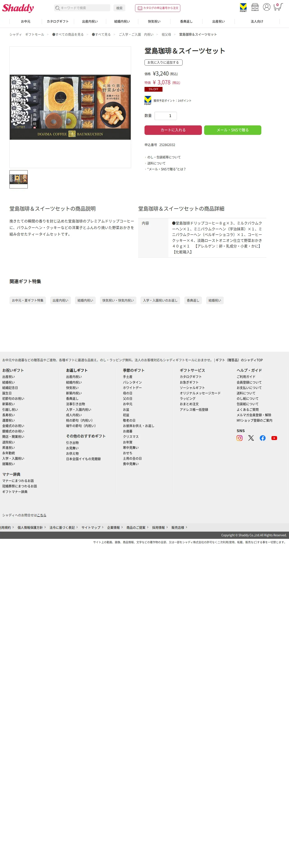Screen dimensions: 289x868
Task: Click the main product image
Action: 70,107
